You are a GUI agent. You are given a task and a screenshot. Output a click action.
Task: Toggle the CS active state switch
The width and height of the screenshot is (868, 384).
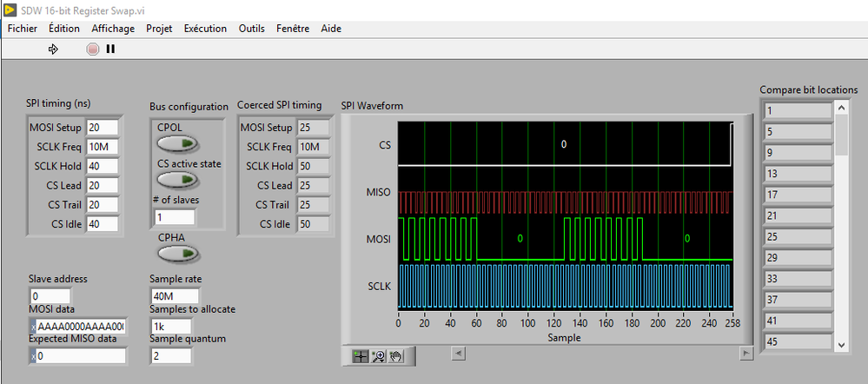176,181
